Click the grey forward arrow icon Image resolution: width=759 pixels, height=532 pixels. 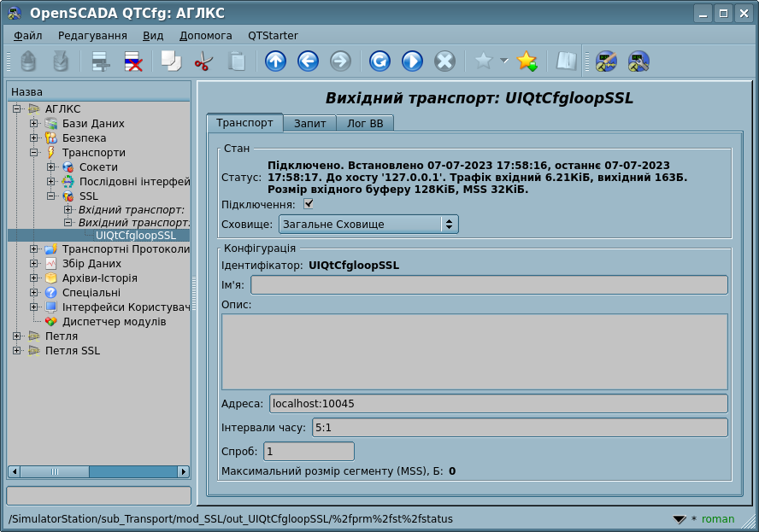[x=340, y=61]
